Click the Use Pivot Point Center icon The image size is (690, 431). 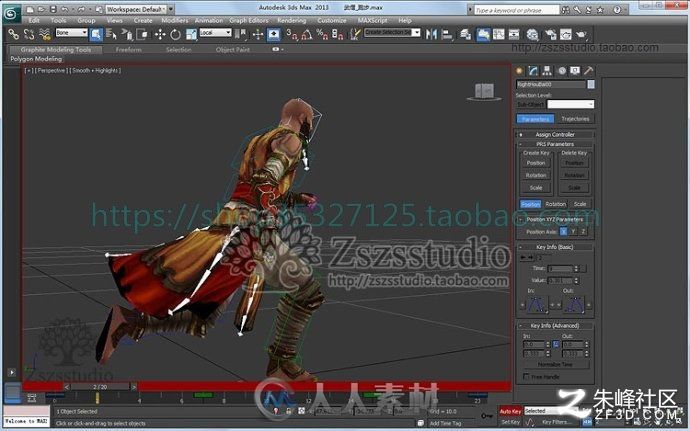[241, 34]
